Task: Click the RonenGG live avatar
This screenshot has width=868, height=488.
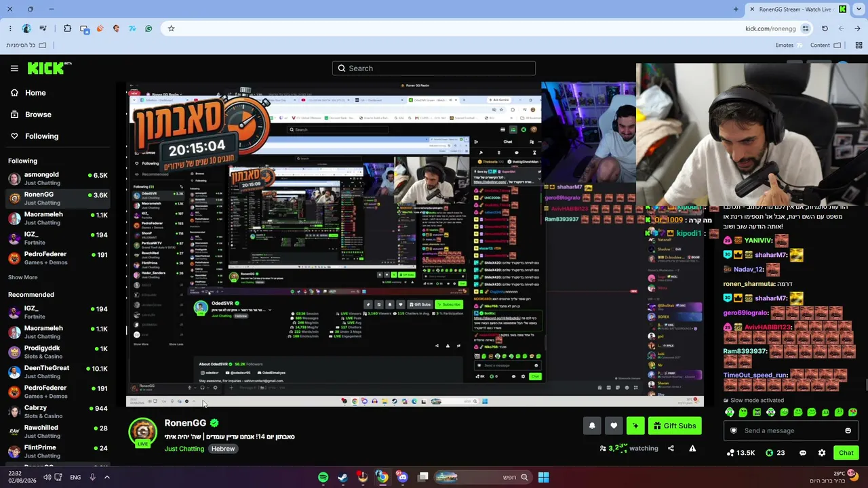Action: (143, 432)
